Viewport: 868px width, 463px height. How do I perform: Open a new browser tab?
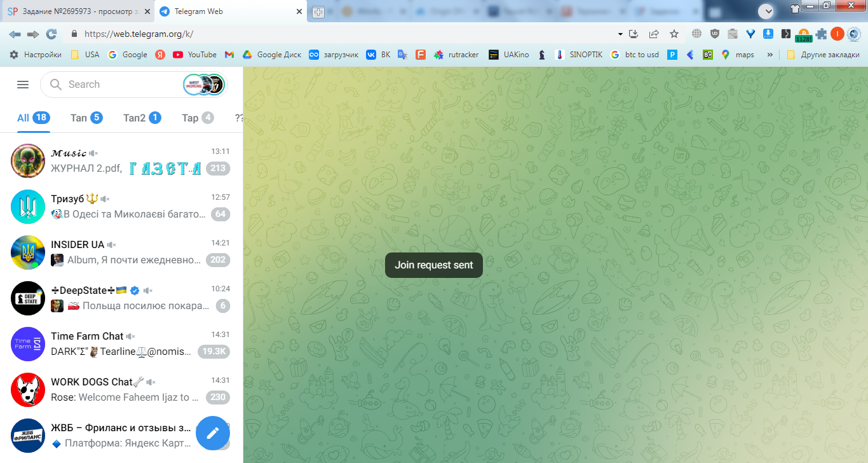[318, 12]
